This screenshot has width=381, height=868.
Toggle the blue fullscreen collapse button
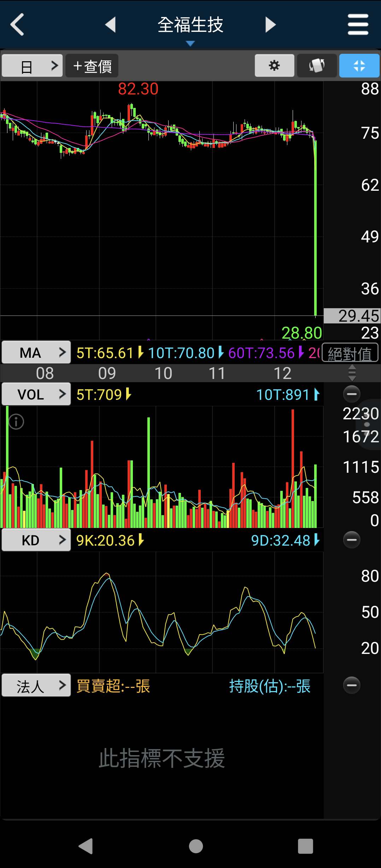pos(359,65)
